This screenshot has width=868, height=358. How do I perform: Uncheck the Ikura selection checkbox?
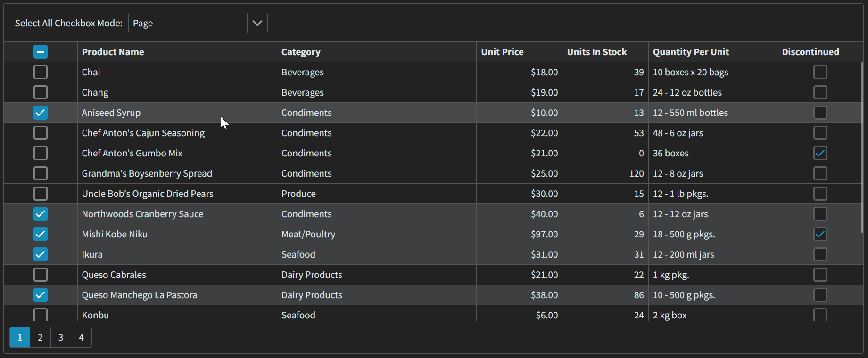41,254
